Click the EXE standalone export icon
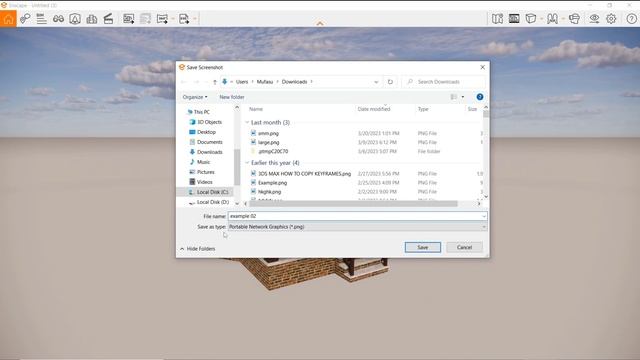This screenshot has height=360, width=640. click(184, 19)
